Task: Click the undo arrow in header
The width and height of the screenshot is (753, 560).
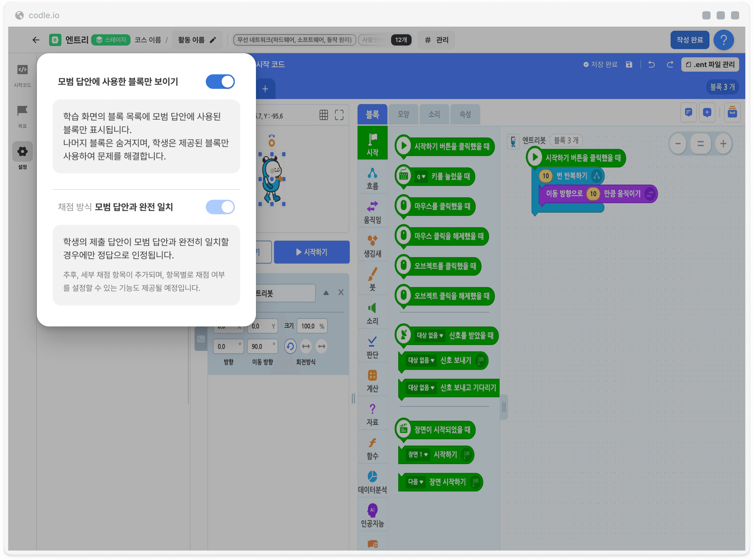Action: click(x=651, y=64)
